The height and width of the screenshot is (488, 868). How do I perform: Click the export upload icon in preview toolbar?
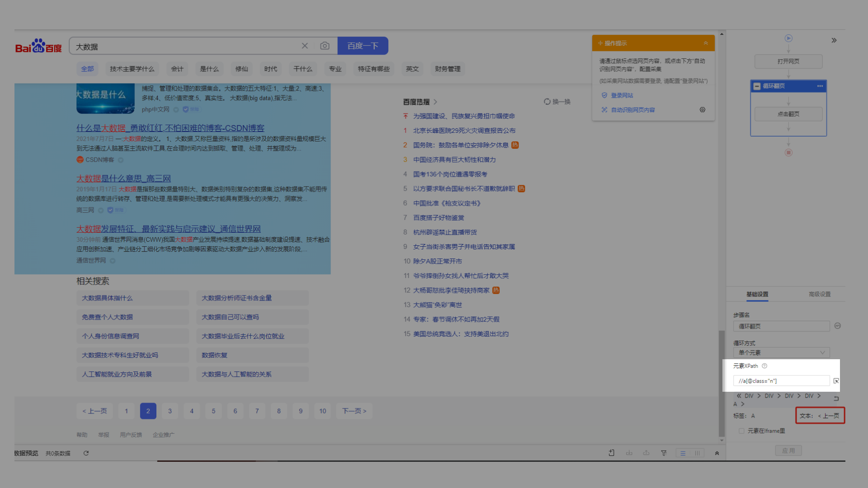point(646,453)
